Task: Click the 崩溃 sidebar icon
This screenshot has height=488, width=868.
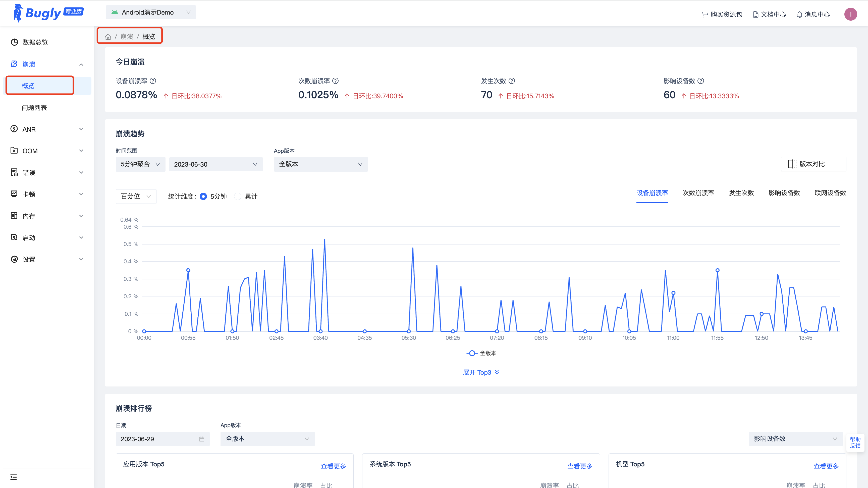Action: [x=14, y=64]
